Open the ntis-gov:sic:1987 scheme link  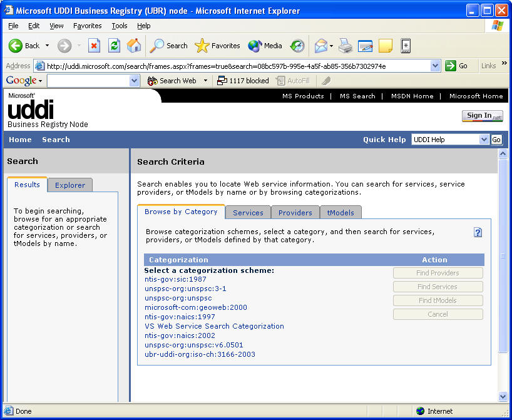click(x=175, y=279)
